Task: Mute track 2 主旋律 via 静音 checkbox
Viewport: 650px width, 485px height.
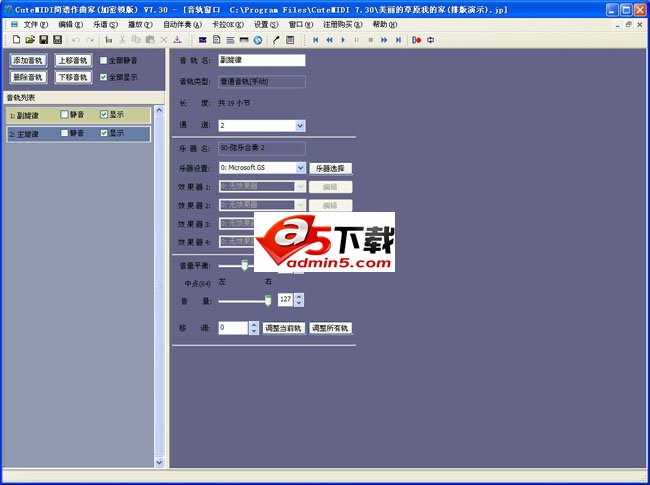Action: tap(64, 133)
